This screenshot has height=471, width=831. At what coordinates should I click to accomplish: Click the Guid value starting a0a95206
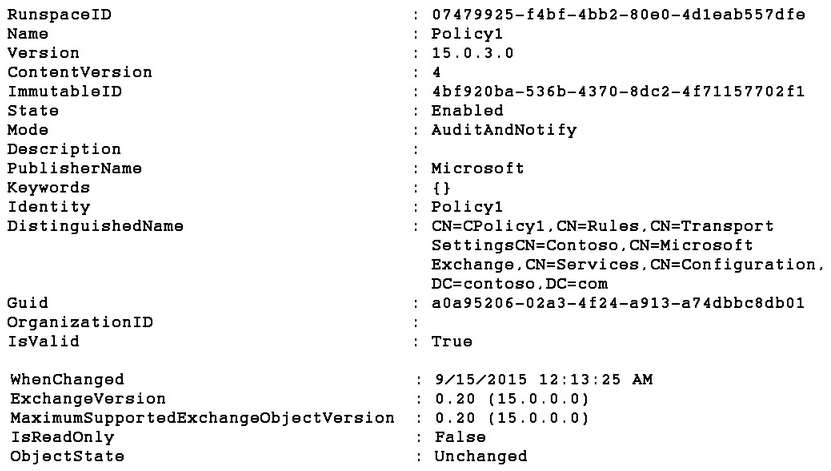click(x=618, y=303)
